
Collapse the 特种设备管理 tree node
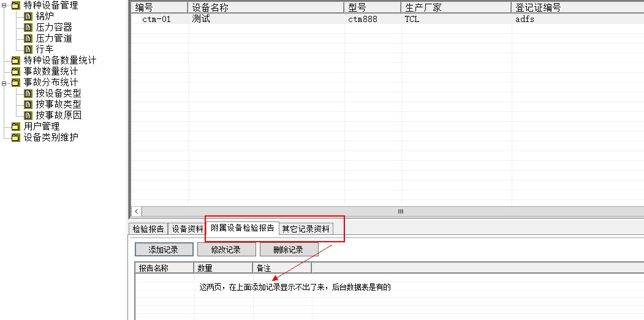(x=4, y=6)
